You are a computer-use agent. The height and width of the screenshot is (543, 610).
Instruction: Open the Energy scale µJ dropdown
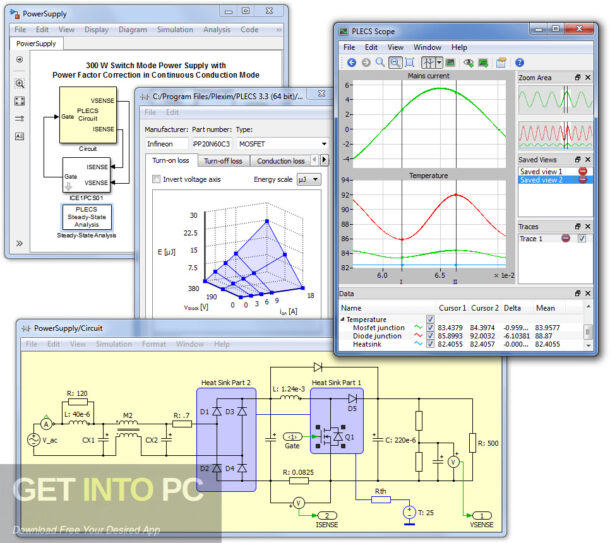click(x=309, y=179)
